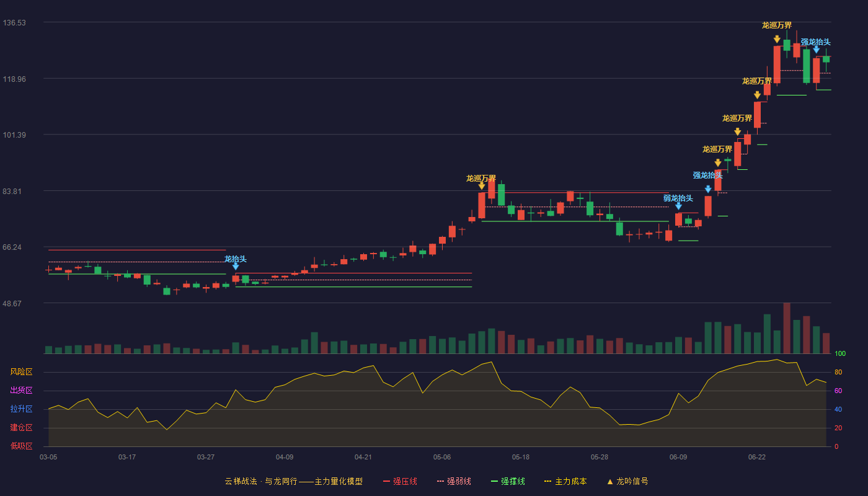Click the 83.81 price axis label
The image size is (868, 496).
point(12,192)
